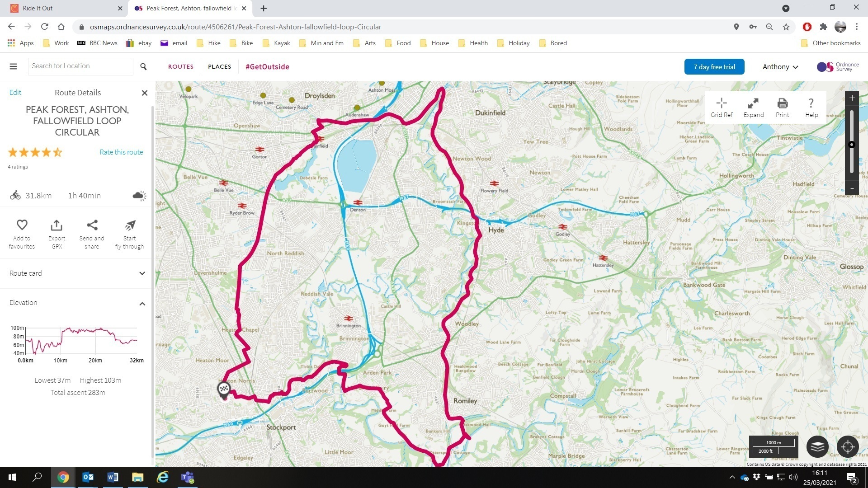Switch to the Ride It Out tab
The height and width of the screenshot is (488, 868).
(63, 8)
